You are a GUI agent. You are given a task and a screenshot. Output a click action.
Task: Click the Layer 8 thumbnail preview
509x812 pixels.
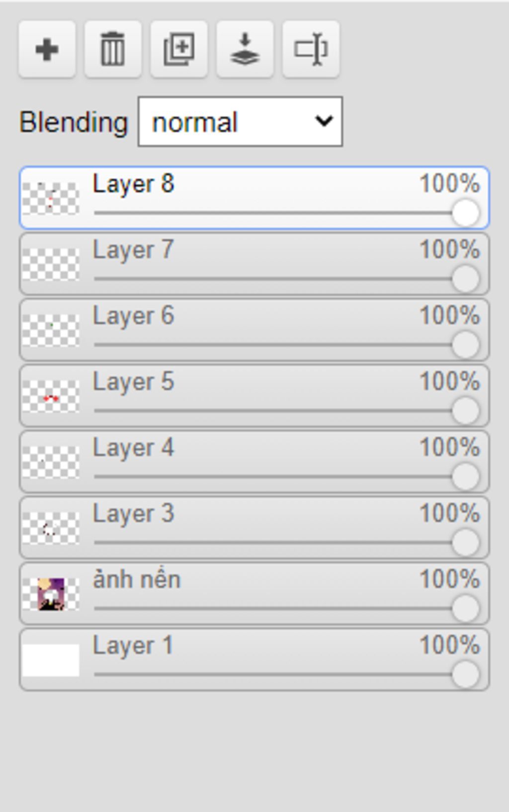(51, 198)
